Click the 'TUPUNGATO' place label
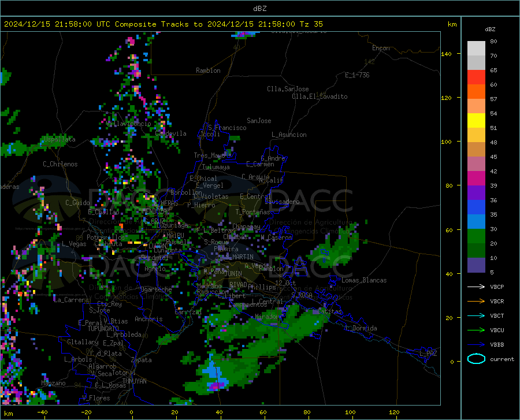 103,328
